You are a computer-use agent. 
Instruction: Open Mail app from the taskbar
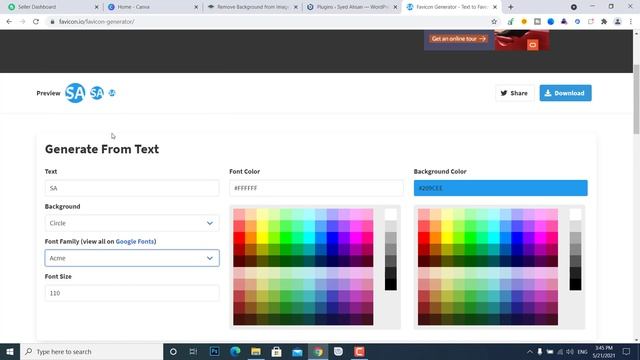(x=297, y=351)
